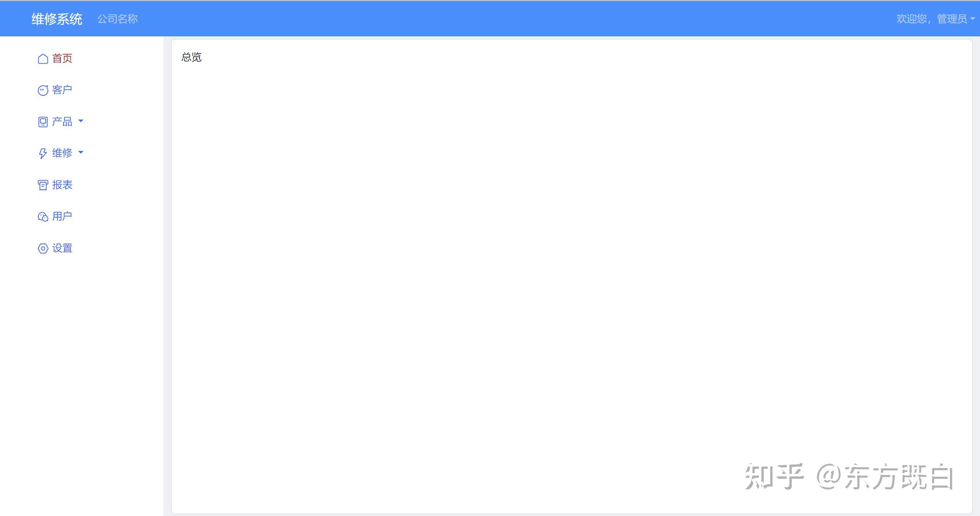The image size is (980, 516).
Task: Click the device icon beside 产品
Action: (x=43, y=122)
